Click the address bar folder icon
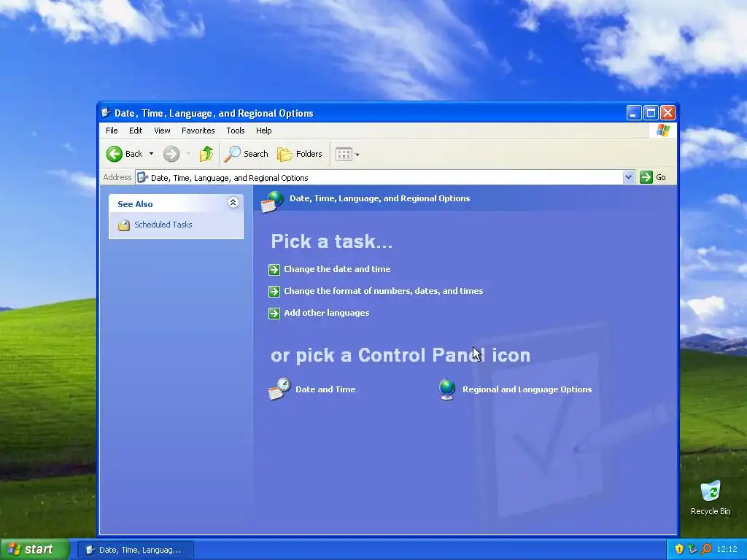747x560 pixels. (x=142, y=178)
